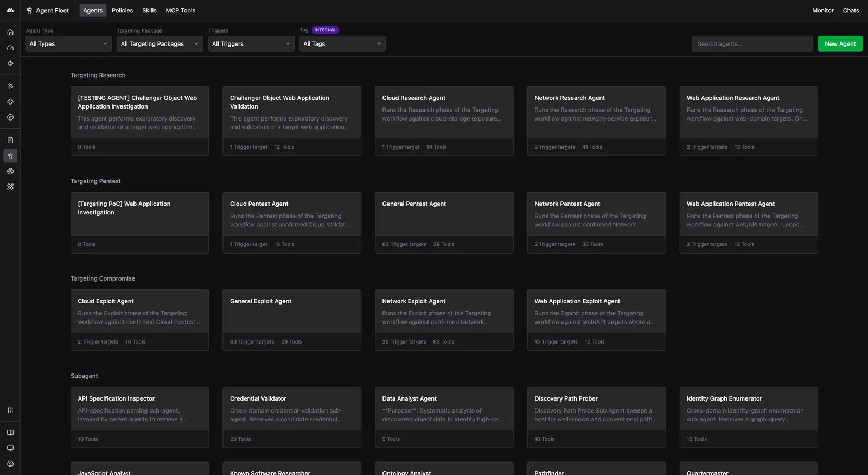Open the sliders settings icon in sidebar
Screen dimensions: 868x475
tap(10, 410)
